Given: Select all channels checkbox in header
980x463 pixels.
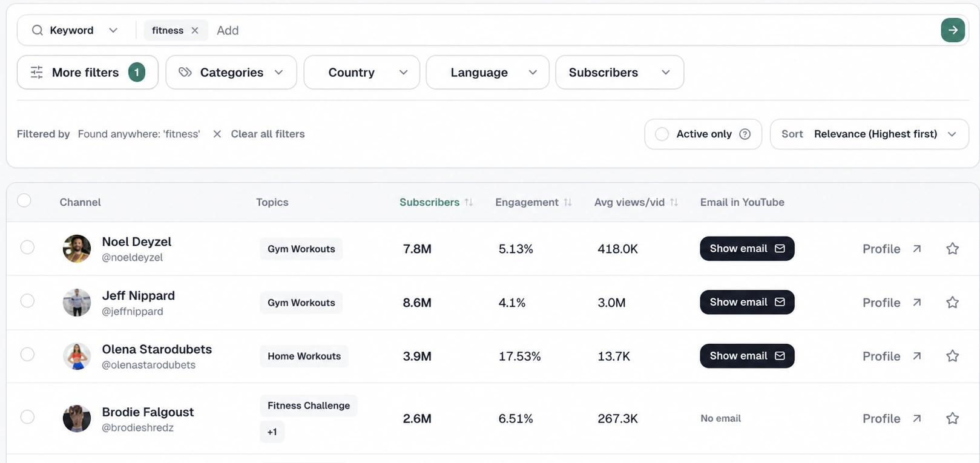Looking at the screenshot, I should (24, 200).
